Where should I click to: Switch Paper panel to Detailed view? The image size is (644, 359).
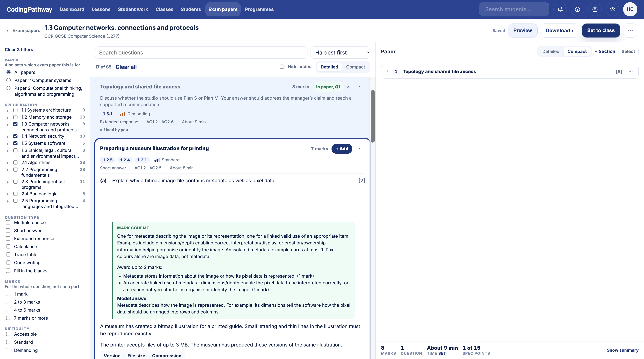click(551, 51)
